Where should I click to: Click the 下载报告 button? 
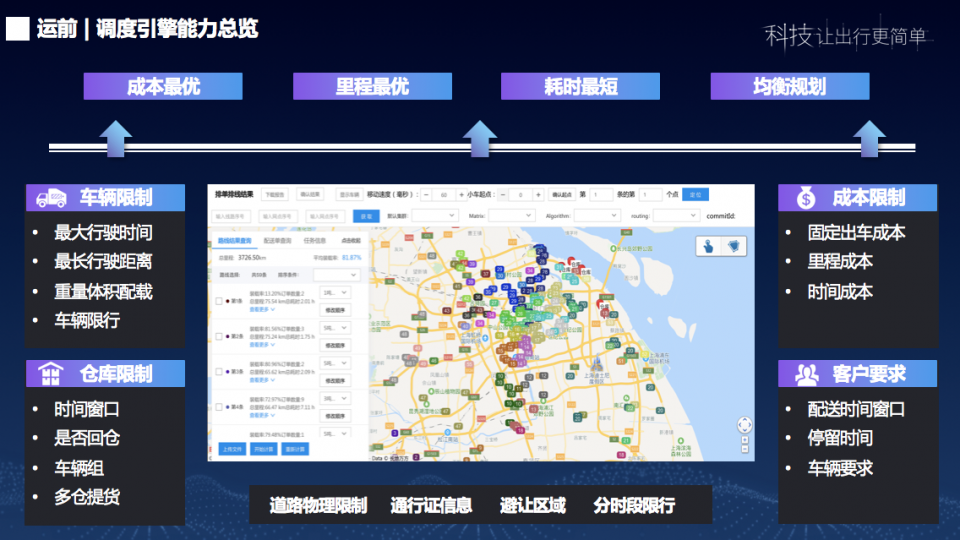pyautogui.click(x=275, y=195)
